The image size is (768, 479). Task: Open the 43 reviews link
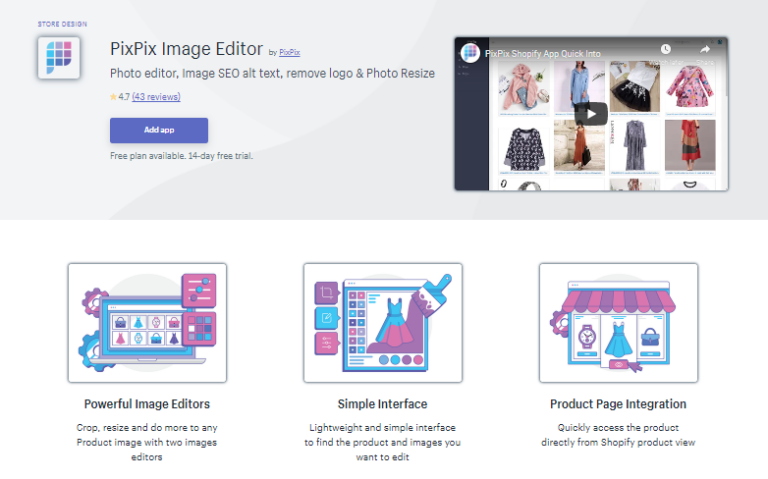click(x=156, y=97)
